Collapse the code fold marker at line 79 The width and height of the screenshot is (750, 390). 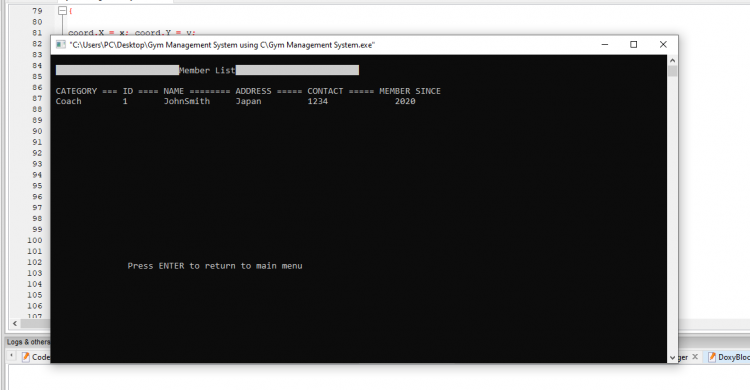pos(62,11)
